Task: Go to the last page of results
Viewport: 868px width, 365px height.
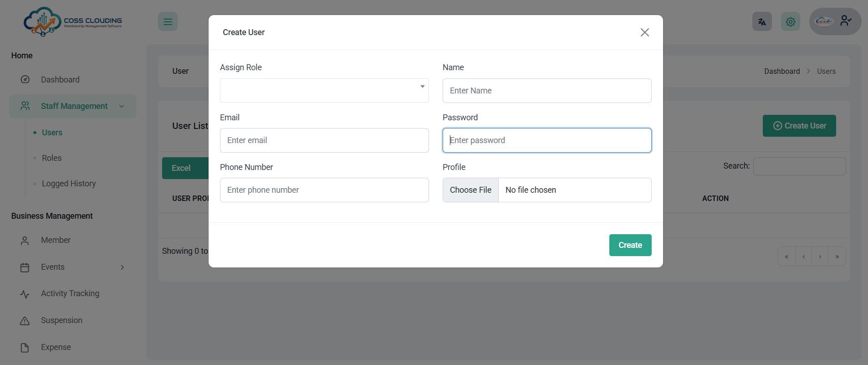Action: click(x=837, y=257)
